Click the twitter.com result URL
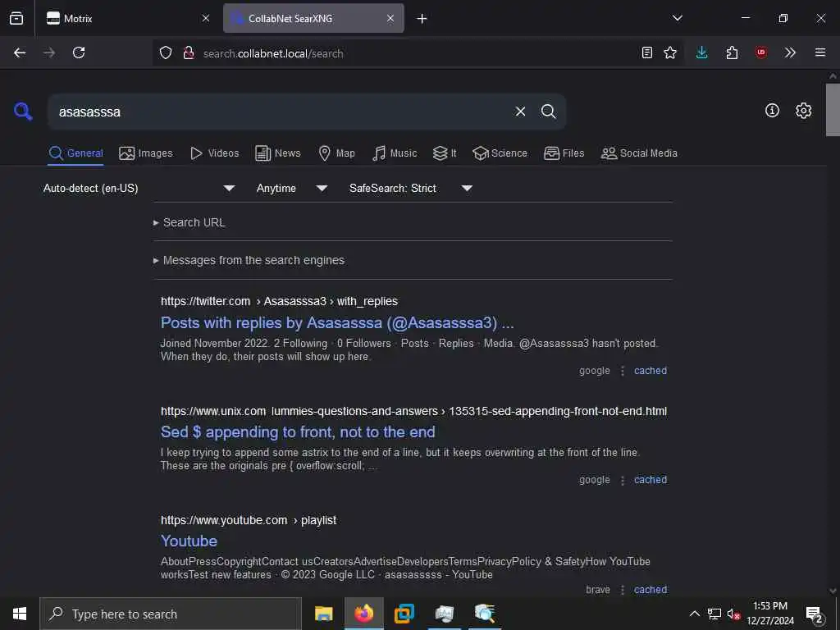The width and height of the screenshot is (840, 630). tap(279, 301)
